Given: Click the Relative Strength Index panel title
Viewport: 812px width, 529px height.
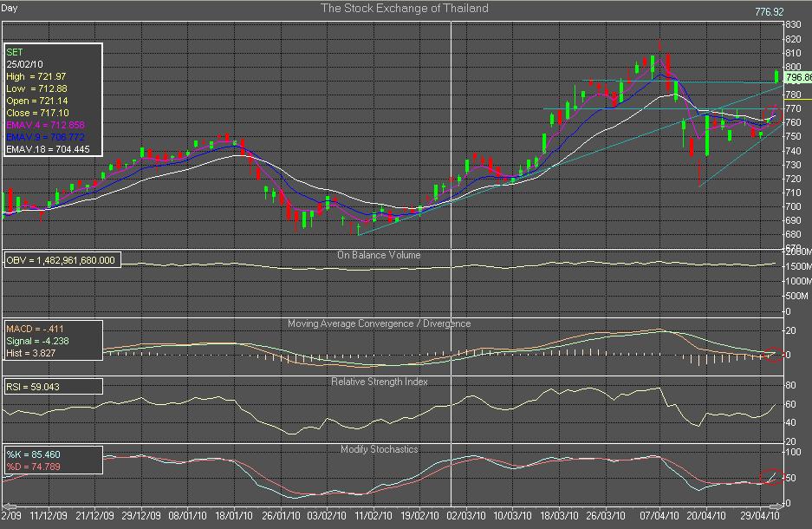Looking at the screenshot, I should point(380,382).
